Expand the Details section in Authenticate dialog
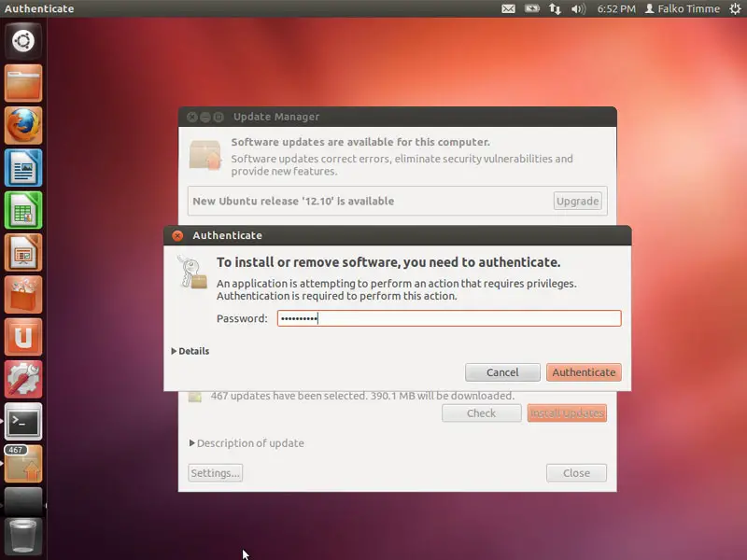 190,351
